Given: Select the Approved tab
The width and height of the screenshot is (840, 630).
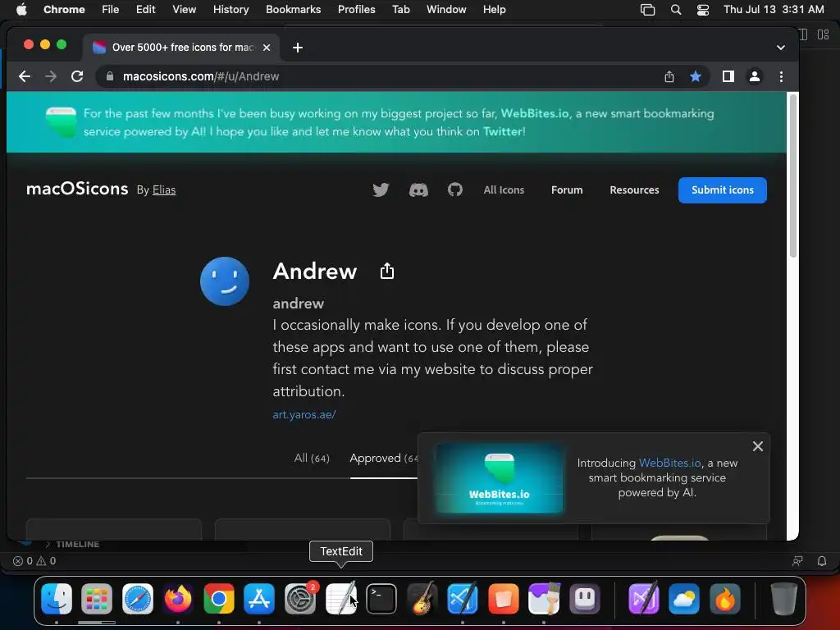Looking at the screenshot, I should (384, 458).
